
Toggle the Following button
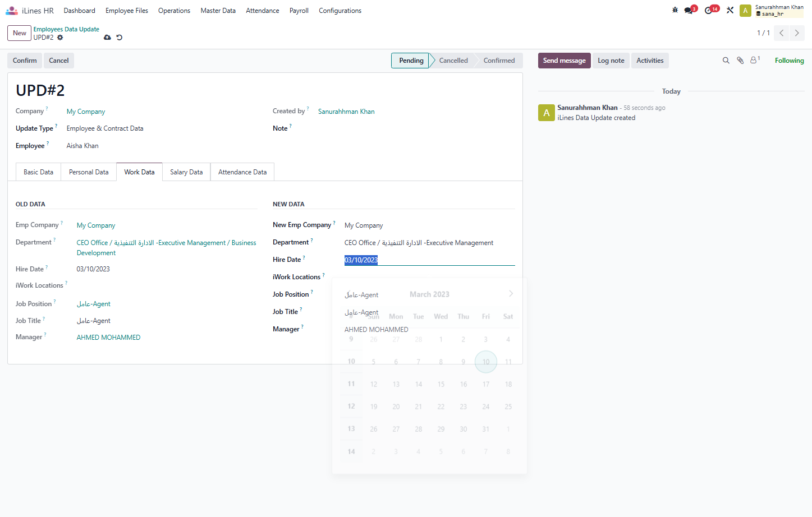pos(789,61)
